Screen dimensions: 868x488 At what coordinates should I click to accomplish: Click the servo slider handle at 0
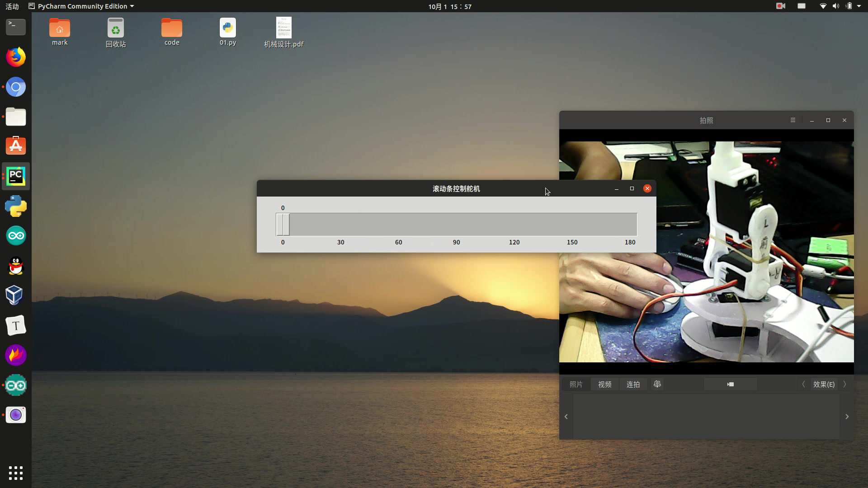point(283,225)
